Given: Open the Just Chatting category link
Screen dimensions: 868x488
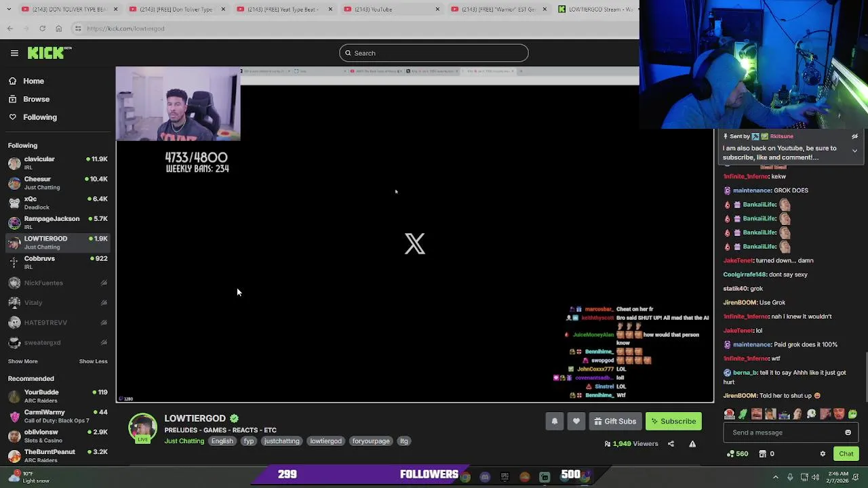Looking at the screenshot, I should coord(184,441).
